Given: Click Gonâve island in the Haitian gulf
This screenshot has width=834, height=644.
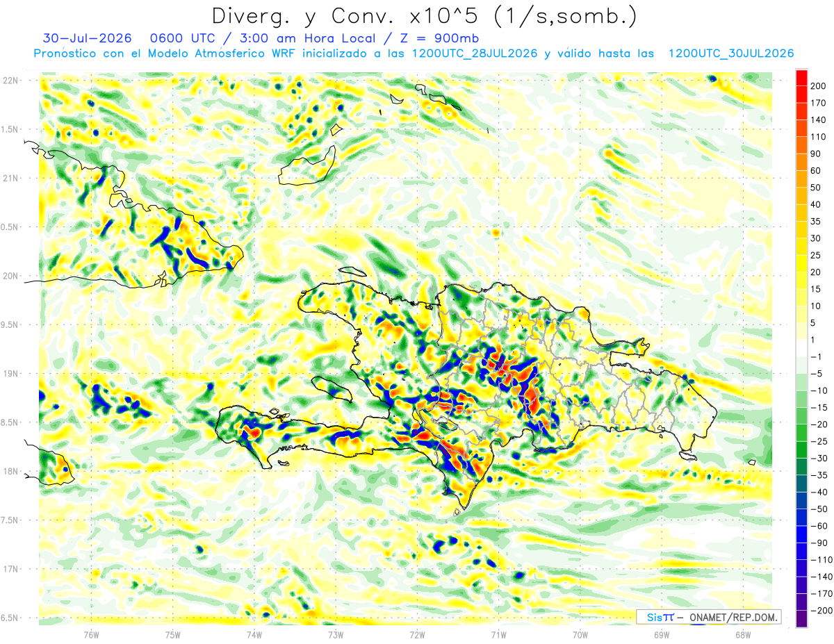Looking at the screenshot, I should [334, 389].
